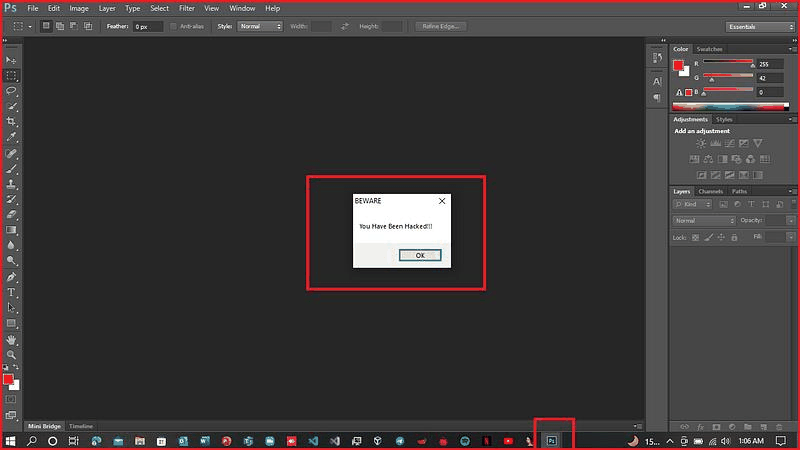This screenshot has width=800, height=450.
Task: Toggle Lock all in Layers
Action: (734, 237)
